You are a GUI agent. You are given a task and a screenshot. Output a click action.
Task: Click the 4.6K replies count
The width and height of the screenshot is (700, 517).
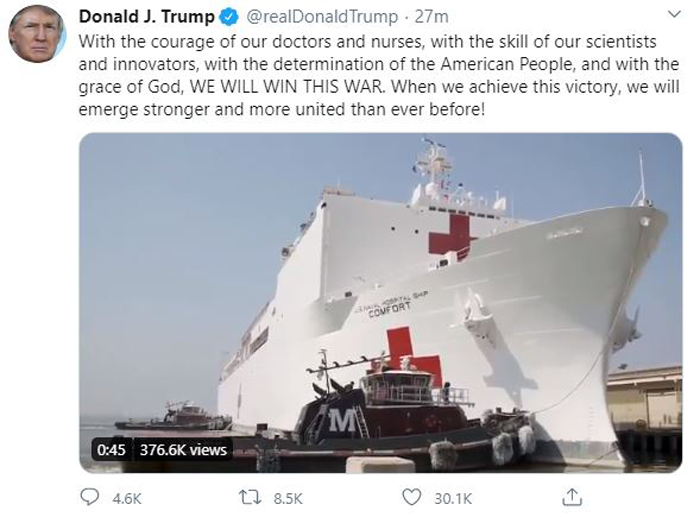click(127, 498)
